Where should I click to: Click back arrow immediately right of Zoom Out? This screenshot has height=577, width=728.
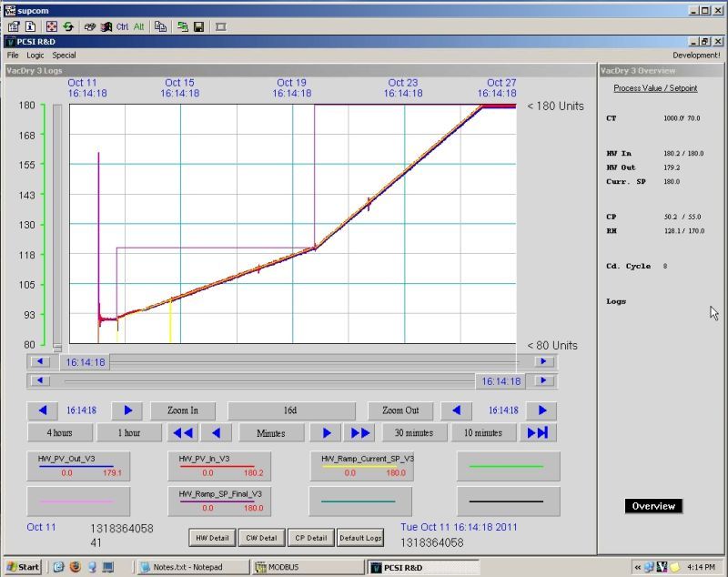click(457, 410)
